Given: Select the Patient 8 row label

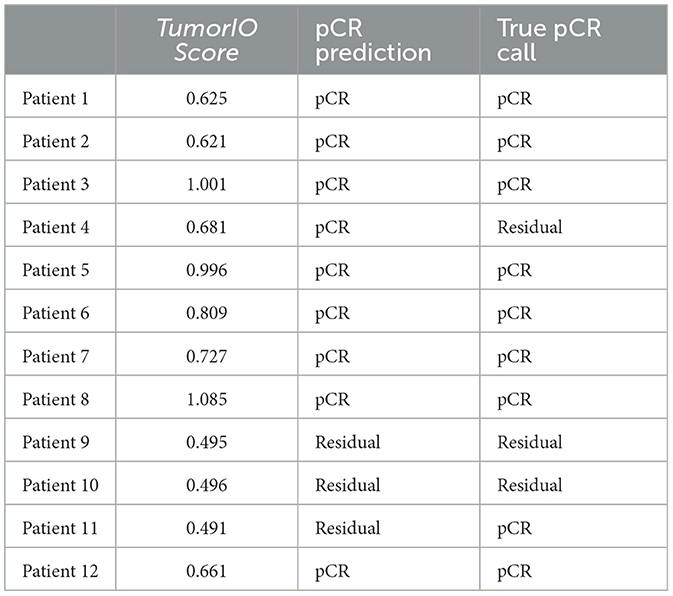Looking at the screenshot, I should [x=56, y=399].
